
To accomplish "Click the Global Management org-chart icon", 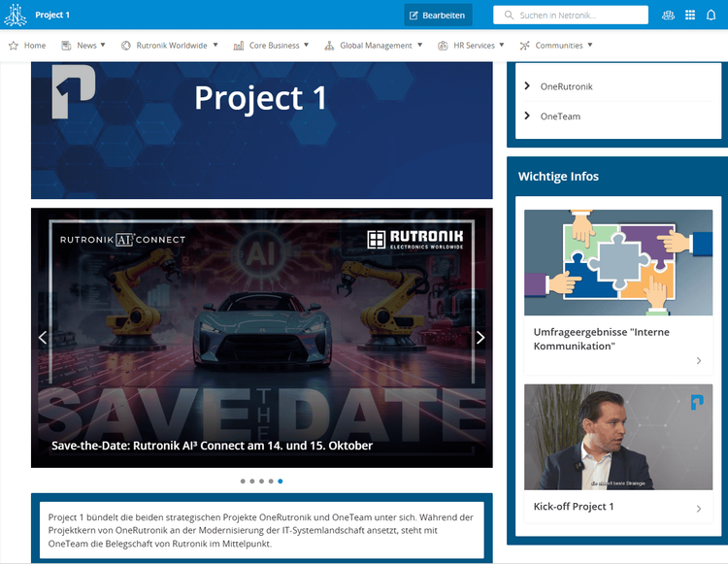I will pyautogui.click(x=329, y=46).
